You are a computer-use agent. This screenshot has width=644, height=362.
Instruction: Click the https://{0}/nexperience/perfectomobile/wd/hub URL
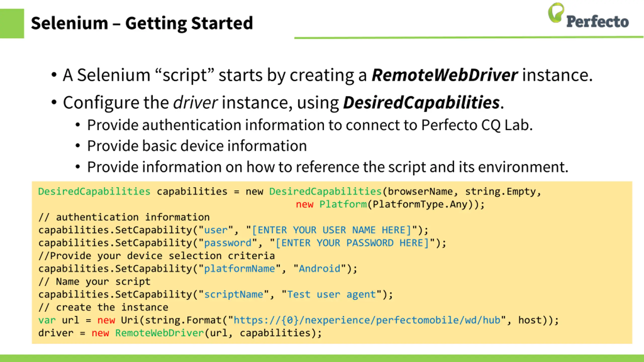click(367, 320)
